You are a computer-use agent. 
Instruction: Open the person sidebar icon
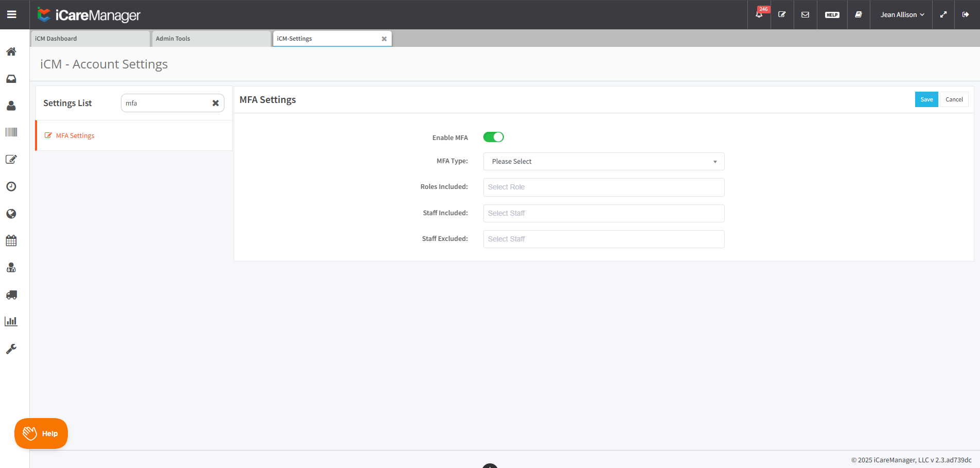coord(11,106)
